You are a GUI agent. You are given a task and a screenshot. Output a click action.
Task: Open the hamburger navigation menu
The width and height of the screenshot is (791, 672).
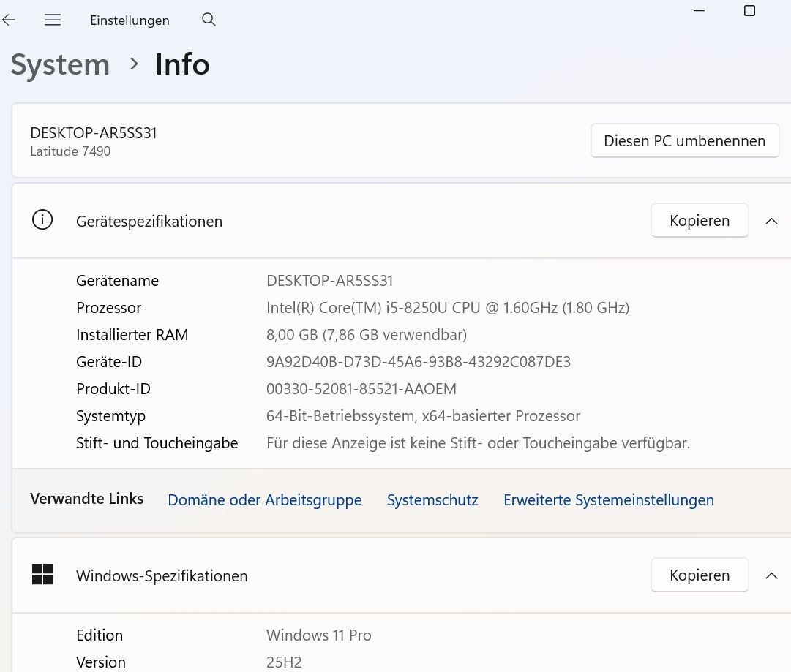tap(53, 20)
